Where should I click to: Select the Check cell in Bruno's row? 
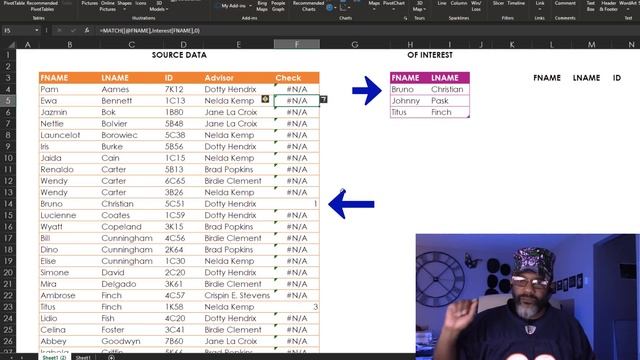click(297, 204)
